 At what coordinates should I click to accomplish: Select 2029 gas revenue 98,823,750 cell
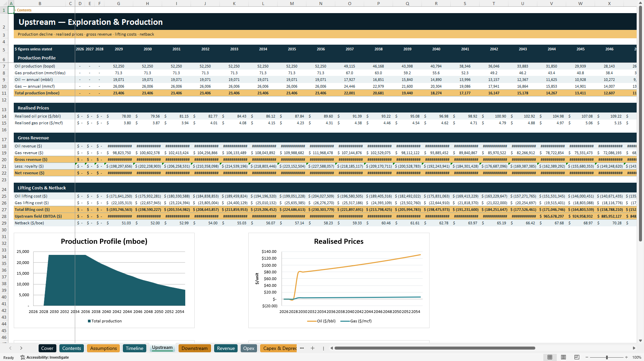click(119, 153)
